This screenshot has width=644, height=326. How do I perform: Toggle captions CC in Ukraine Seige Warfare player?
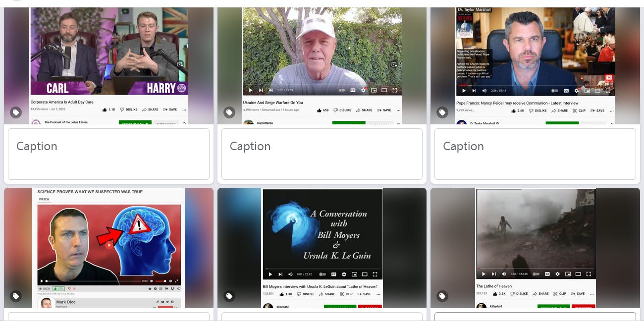(353, 90)
